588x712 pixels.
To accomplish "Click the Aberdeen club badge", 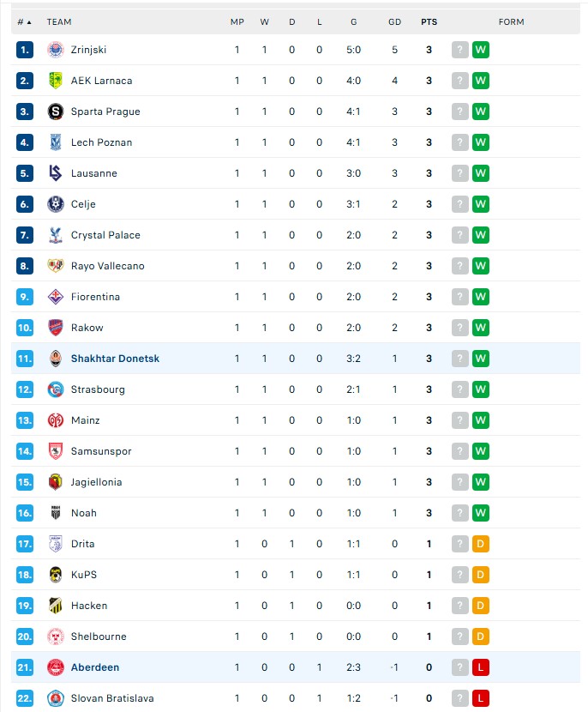I will coord(55,667).
